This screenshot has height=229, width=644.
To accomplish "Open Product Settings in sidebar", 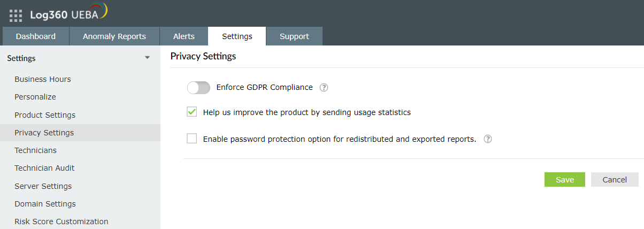I will [45, 115].
